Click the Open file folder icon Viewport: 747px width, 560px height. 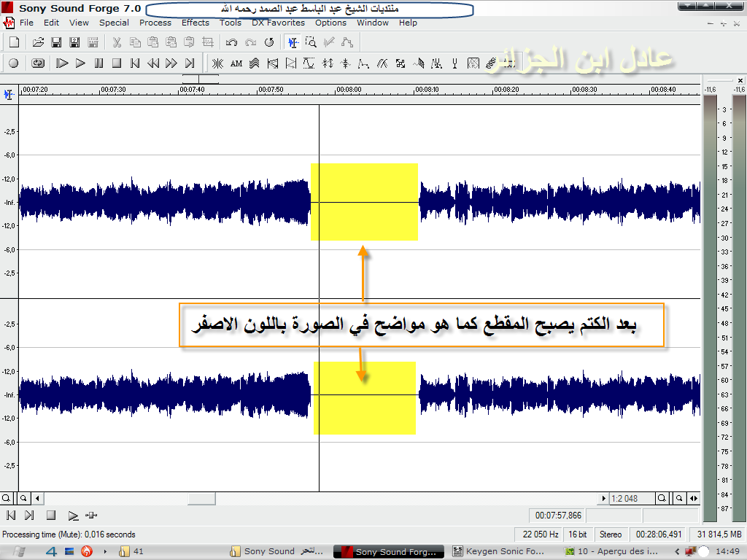click(38, 42)
